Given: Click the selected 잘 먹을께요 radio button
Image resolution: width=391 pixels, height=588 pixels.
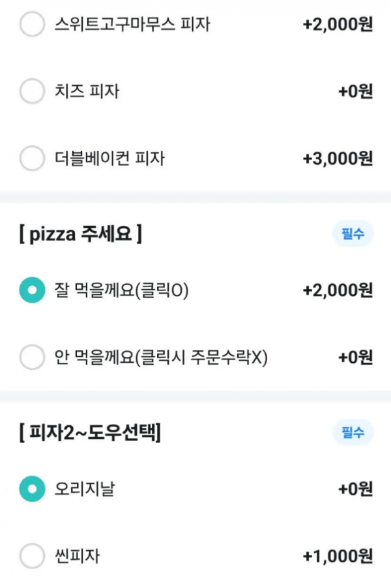Looking at the screenshot, I should [x=32, y=290].
